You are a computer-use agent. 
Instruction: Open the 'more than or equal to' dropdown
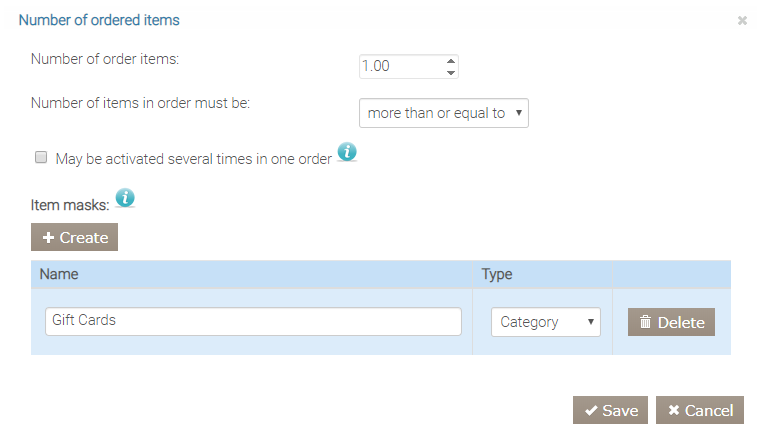(443, 113)
